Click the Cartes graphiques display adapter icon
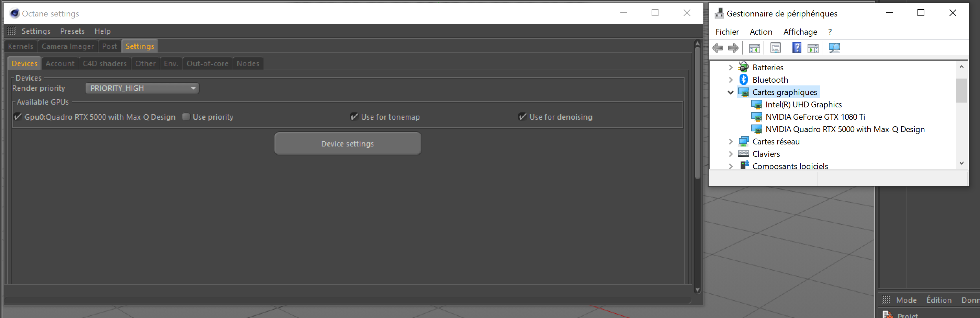 (x=744, y=92)
